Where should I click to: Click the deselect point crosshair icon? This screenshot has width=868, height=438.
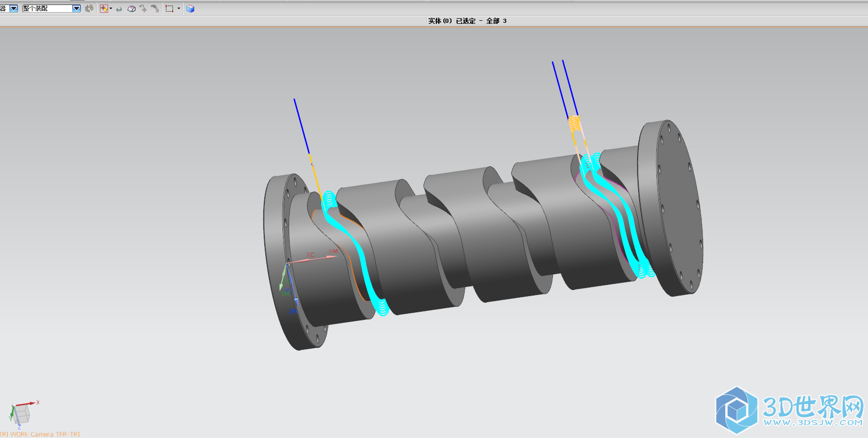143,9
